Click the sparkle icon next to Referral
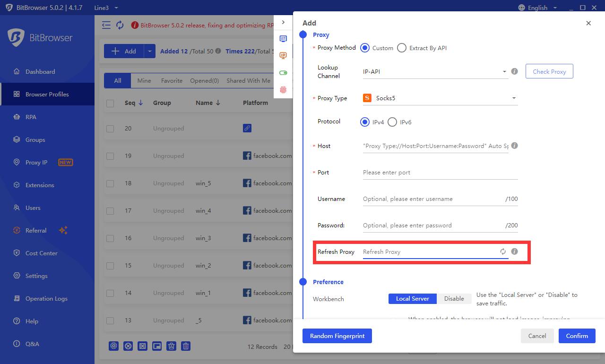 pos(63,230)
